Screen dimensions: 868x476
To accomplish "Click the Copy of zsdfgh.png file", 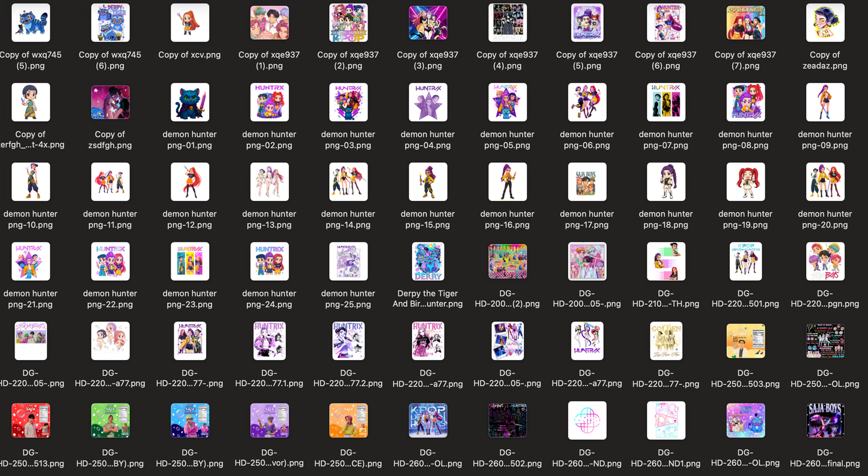I will tap(110, 102).
